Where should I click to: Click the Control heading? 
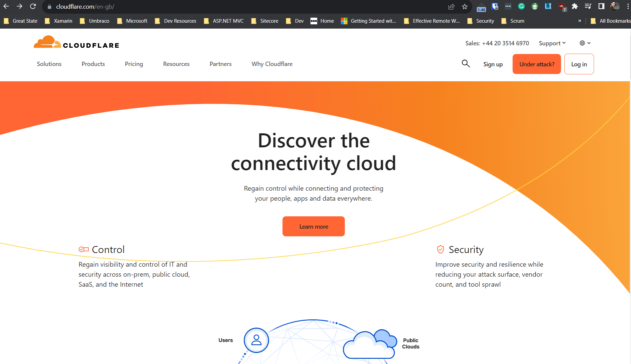pos(108,249)
